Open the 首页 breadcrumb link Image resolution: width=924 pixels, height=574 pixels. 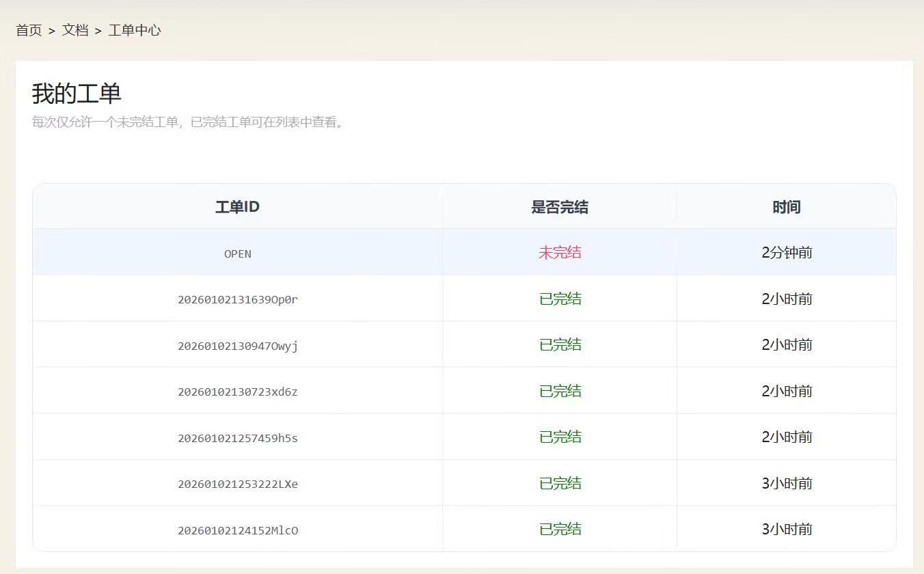[x=29, y=30]
